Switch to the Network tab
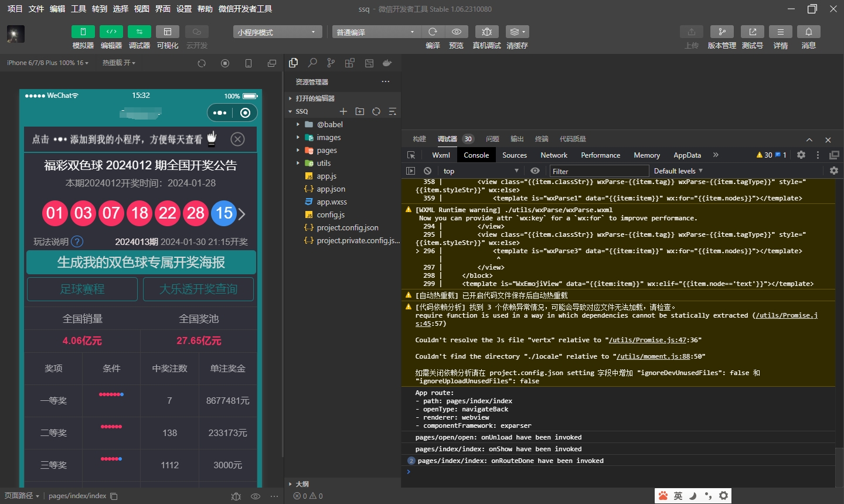This screenshot has height=504, width=844. pos(554,155)
